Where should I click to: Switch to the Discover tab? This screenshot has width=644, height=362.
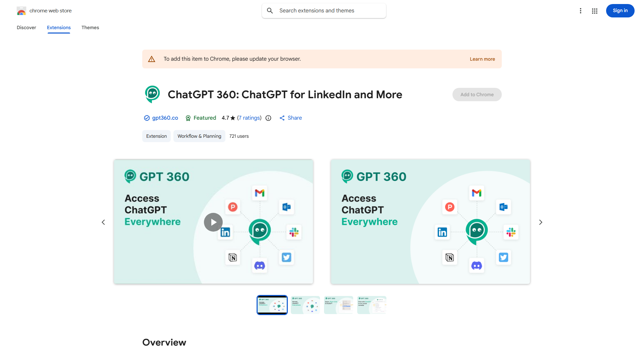click(x=26, y=27)
